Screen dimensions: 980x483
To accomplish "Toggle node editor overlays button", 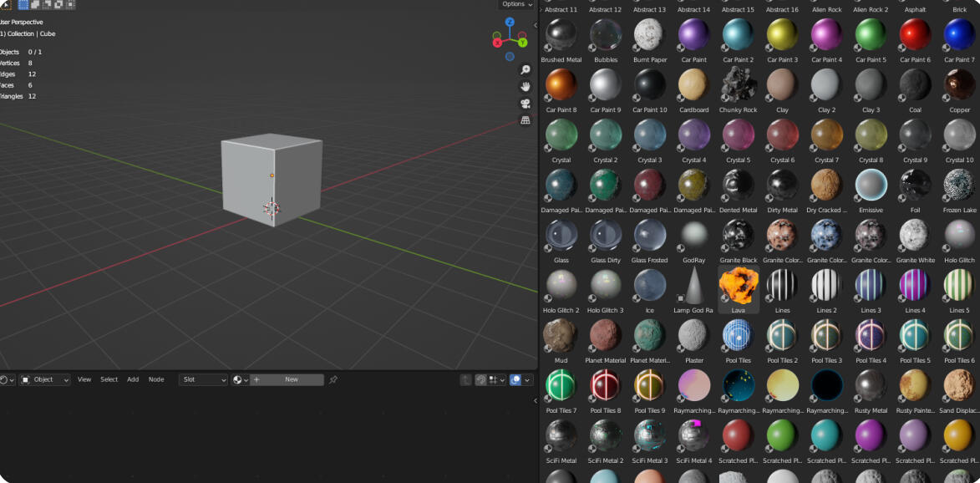I will [516, 379].
